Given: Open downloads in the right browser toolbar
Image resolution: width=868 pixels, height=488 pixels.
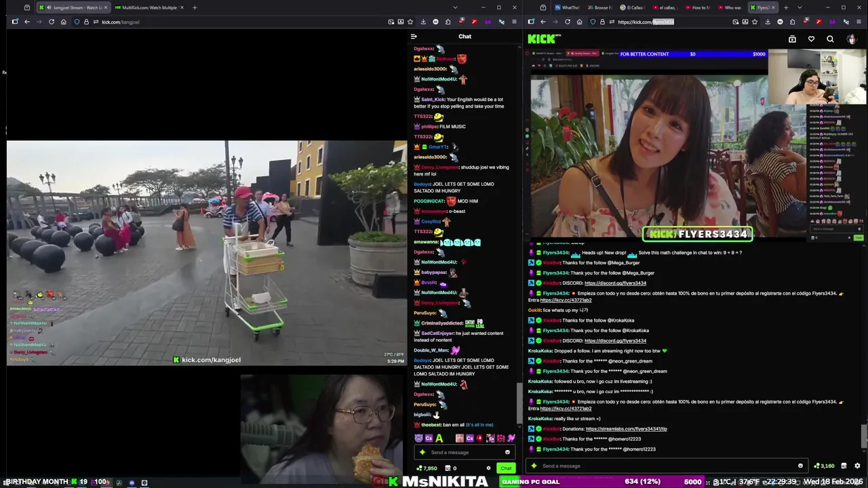Looking at the screenshot, I should (767, 22).
